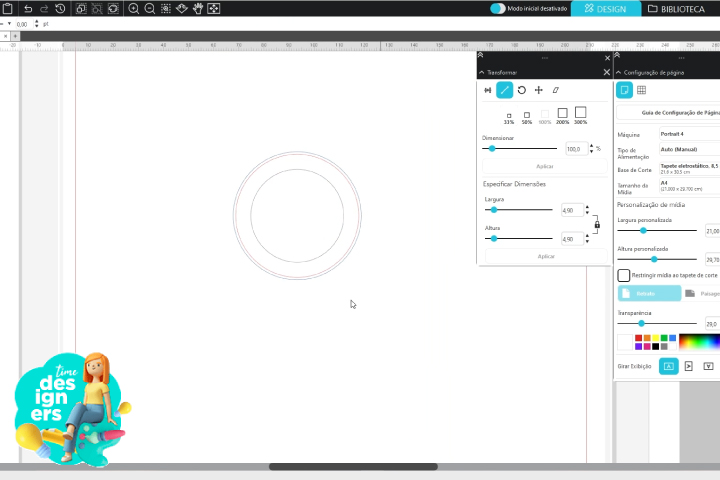Screen dimensions: 720x480
Task: Open the Rotate tab in Transformar
Action: [522, 90]
